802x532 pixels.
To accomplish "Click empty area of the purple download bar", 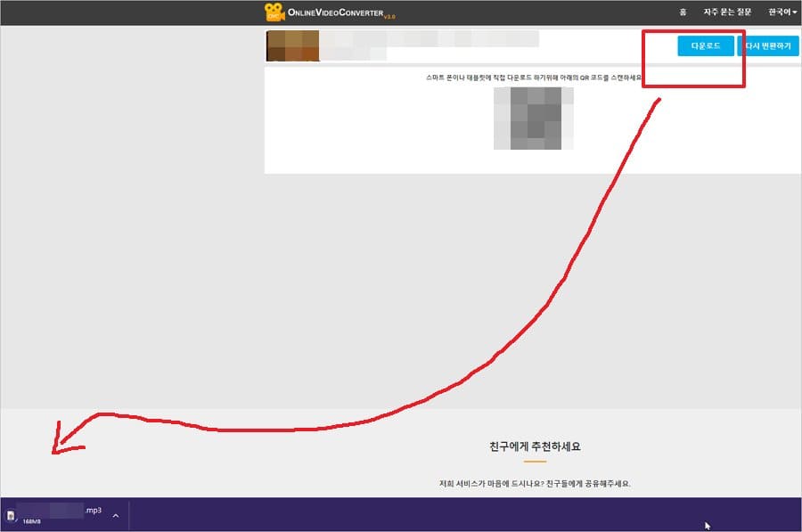I will [x=401, y=515].
